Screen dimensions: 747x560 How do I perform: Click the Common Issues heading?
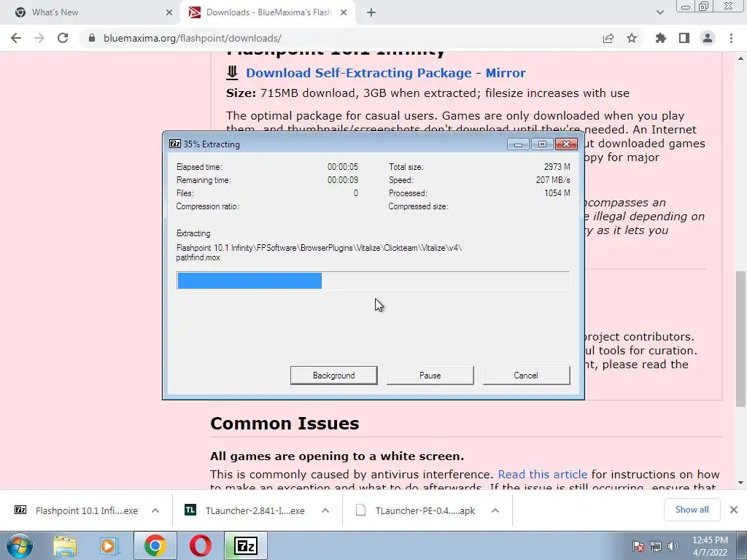285,424
